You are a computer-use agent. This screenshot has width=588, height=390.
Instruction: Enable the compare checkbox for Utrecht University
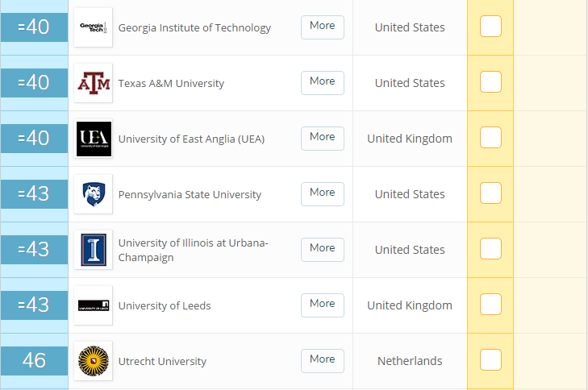pos(490,360)
